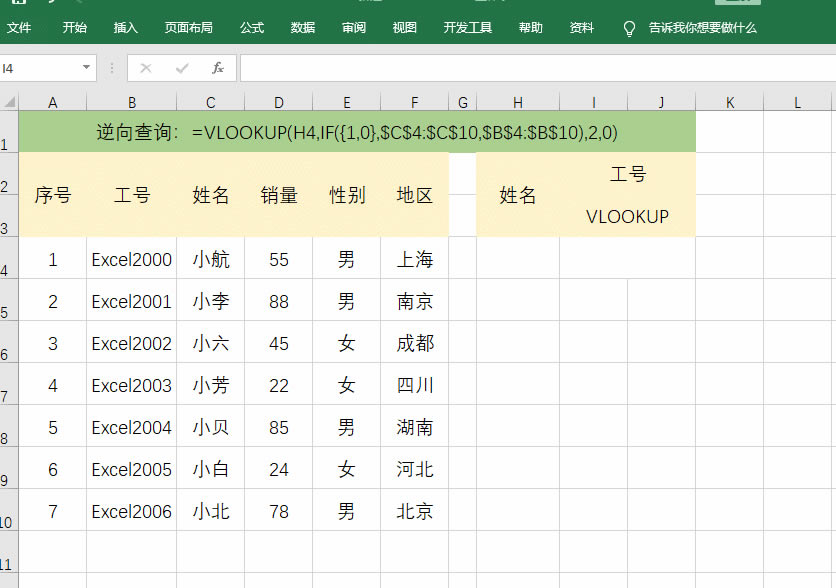The image size is (836, 588).
Task: Select cell H4 under 姓名 header
Action: click(517, 258)
